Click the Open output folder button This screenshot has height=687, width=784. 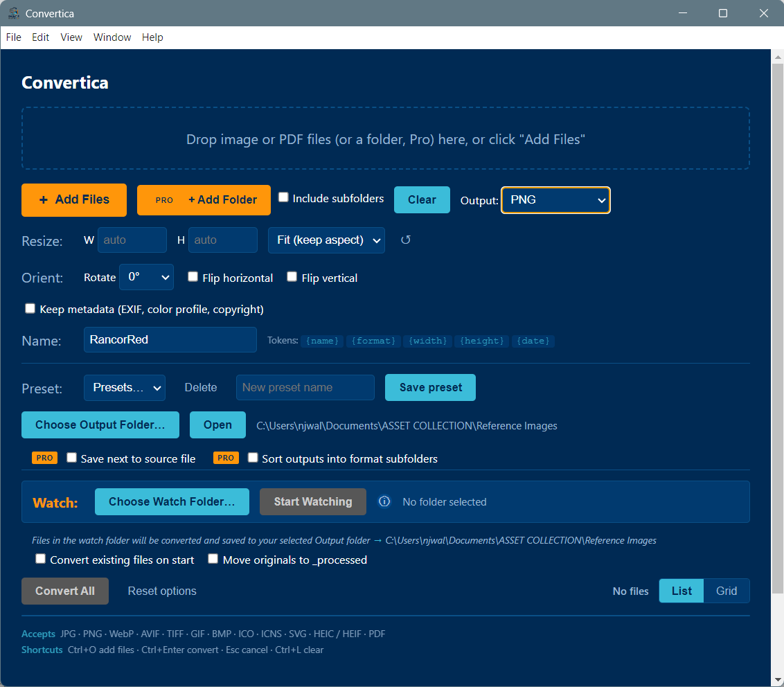click(x=217, y=425)
